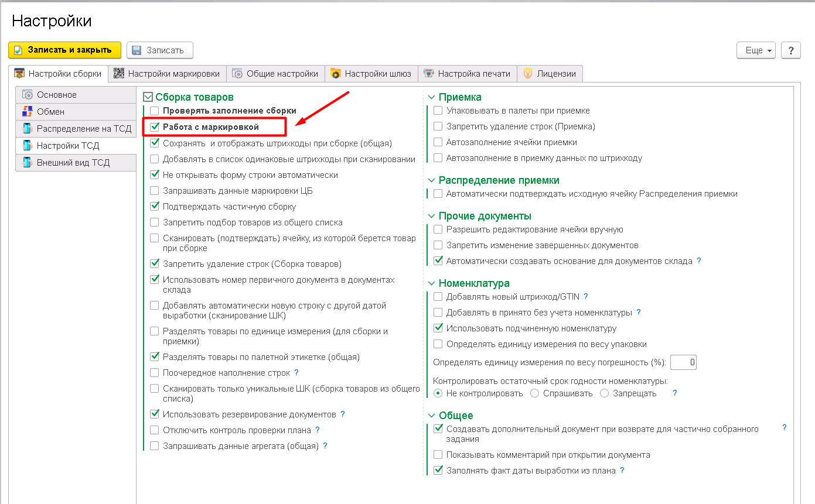
Task: Click the floppy disk icon on Записать
Action: [x=137, y=50]
